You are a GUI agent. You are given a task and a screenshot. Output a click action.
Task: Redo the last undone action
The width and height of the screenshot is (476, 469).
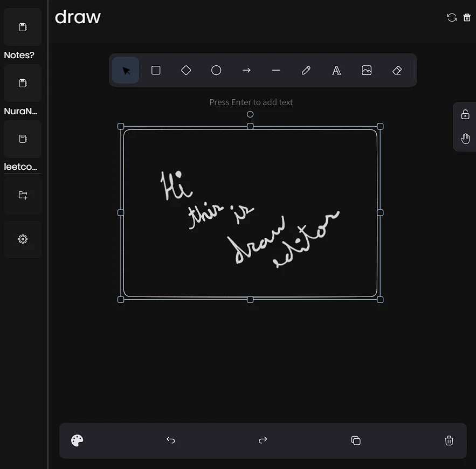click(263, 440)
